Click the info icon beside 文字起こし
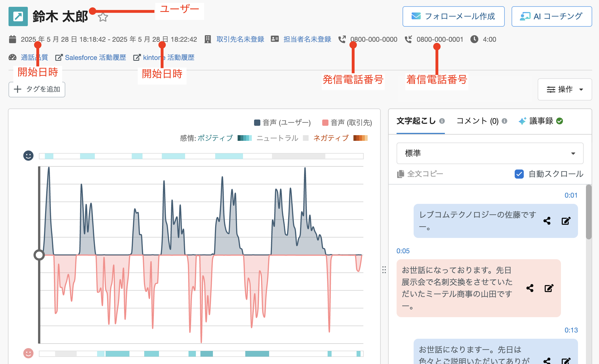The width and height of the screenshot is (599, 364). tap(442, 121)
